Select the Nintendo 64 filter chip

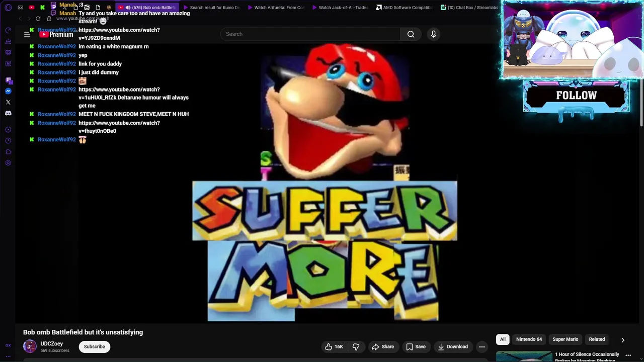(x=529, y=339)
